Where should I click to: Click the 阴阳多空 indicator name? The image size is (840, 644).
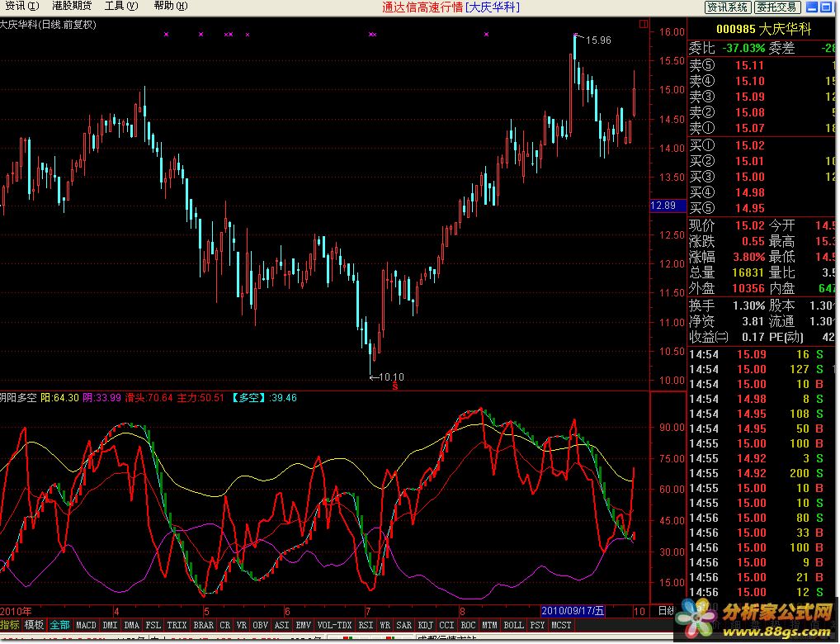(18, 398)
